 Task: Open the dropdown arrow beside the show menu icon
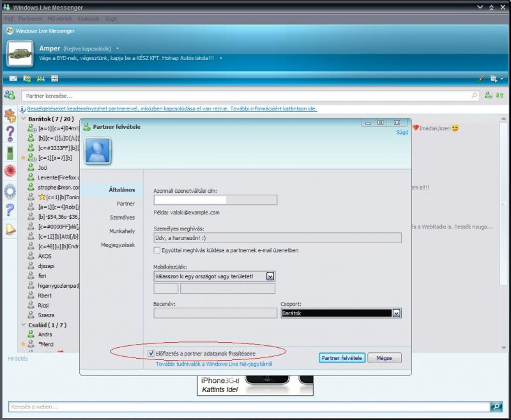pos(501,79)
